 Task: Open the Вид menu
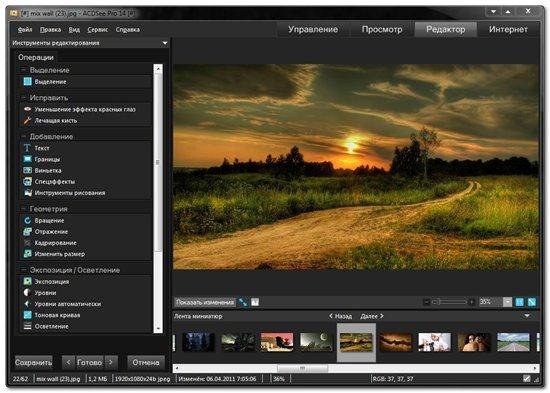(x=74, y=30)
